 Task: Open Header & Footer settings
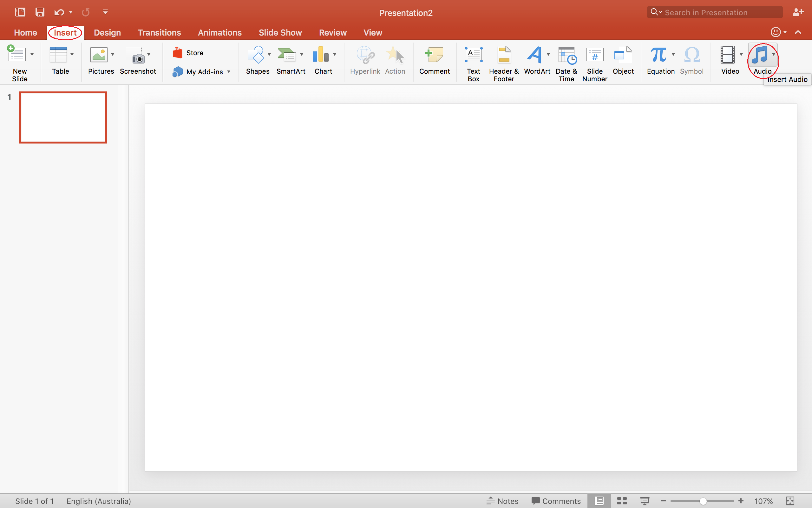coord(504,64)
